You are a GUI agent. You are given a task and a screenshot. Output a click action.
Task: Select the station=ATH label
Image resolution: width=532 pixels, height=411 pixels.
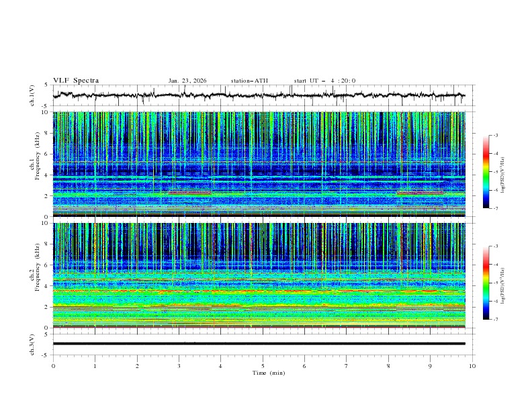(249, 81)
